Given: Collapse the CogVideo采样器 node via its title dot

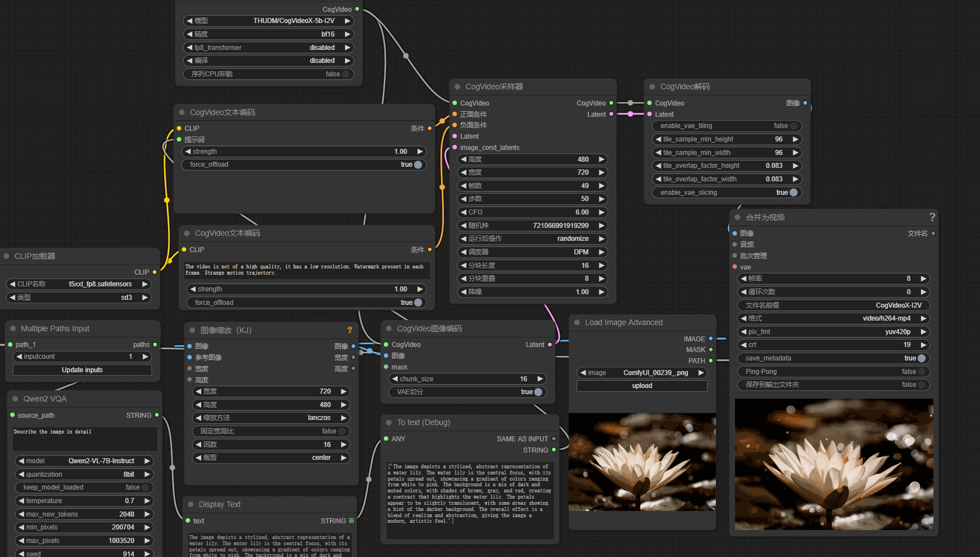Looking at the screenshot, I should (457, 87).
